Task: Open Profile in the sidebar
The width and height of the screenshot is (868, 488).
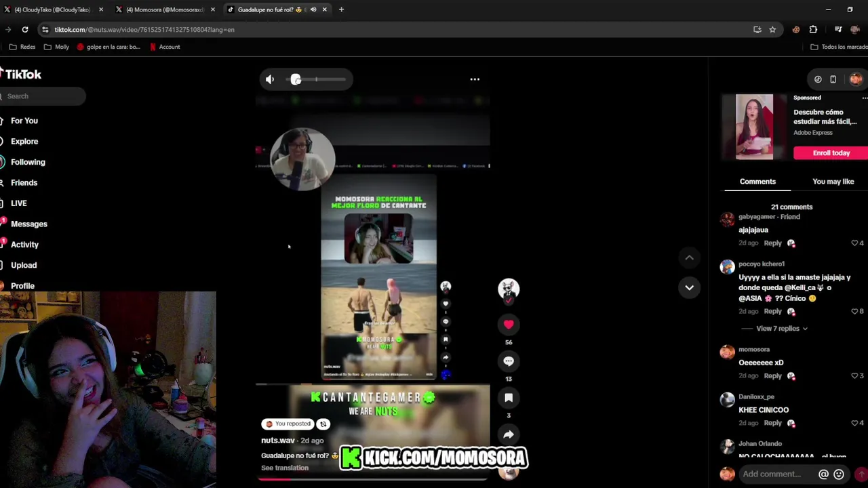Action: (x=22, y=286)
